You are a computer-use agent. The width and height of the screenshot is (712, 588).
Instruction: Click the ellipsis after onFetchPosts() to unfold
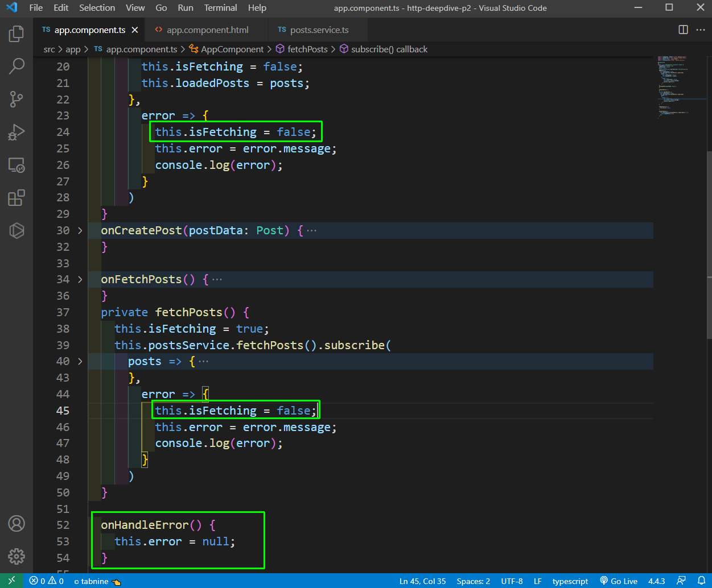217,280
